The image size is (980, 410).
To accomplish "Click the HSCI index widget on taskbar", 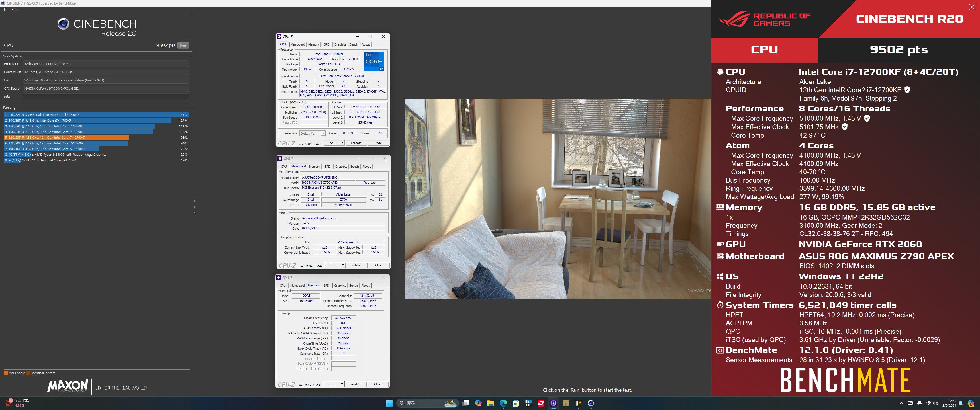I will 17,403.
